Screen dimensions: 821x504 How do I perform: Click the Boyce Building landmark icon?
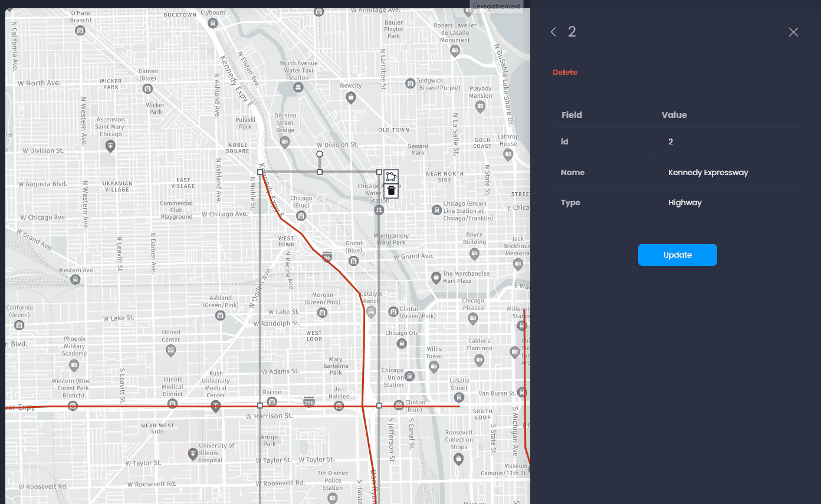pos(475,254)
